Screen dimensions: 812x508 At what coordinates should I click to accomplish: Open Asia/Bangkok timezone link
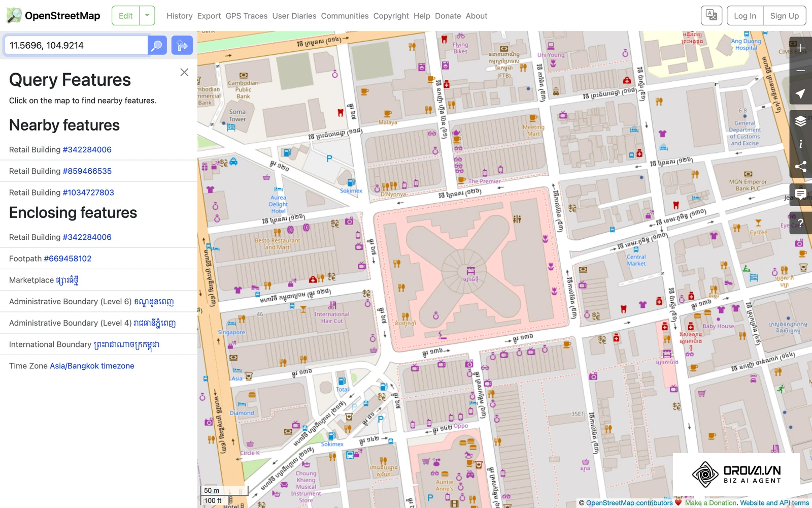point(92,366)
